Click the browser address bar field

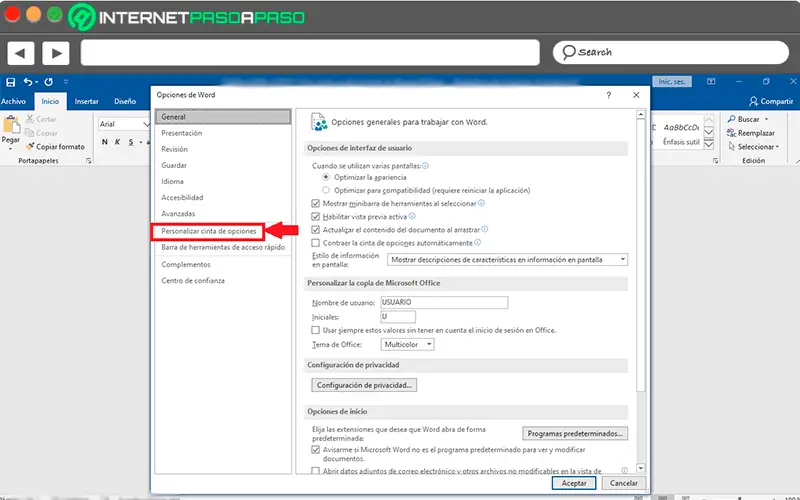point(310,53)
